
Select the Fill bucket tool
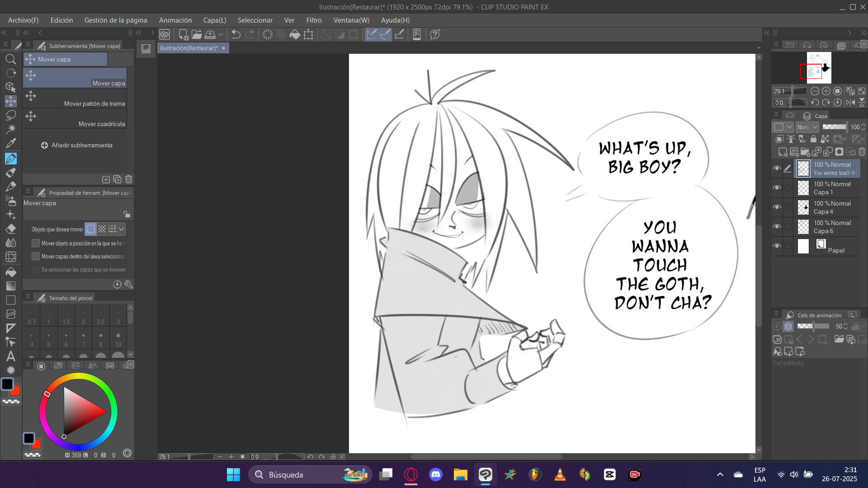pos(11,272)
